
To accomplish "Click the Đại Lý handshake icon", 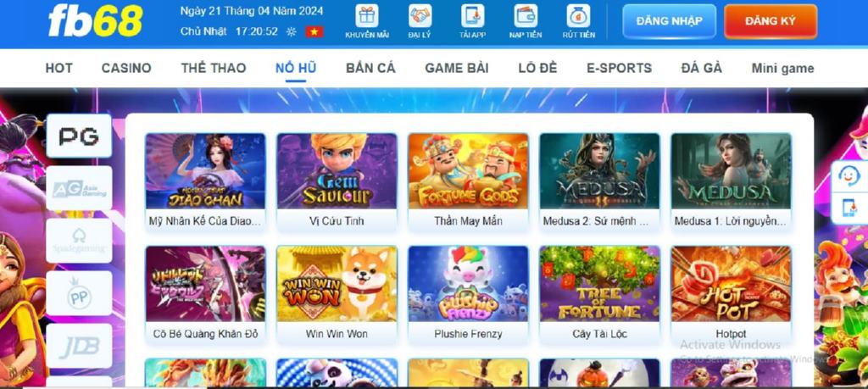I will (420, 16).
